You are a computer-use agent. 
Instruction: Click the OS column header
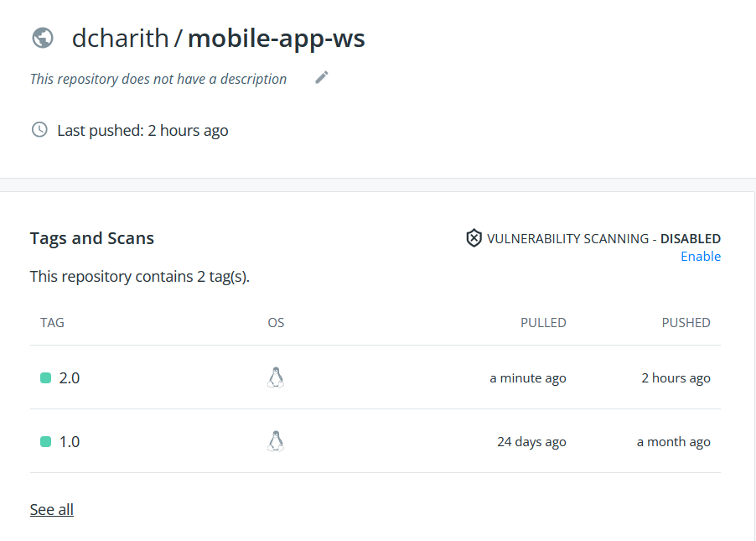point(277,322)
